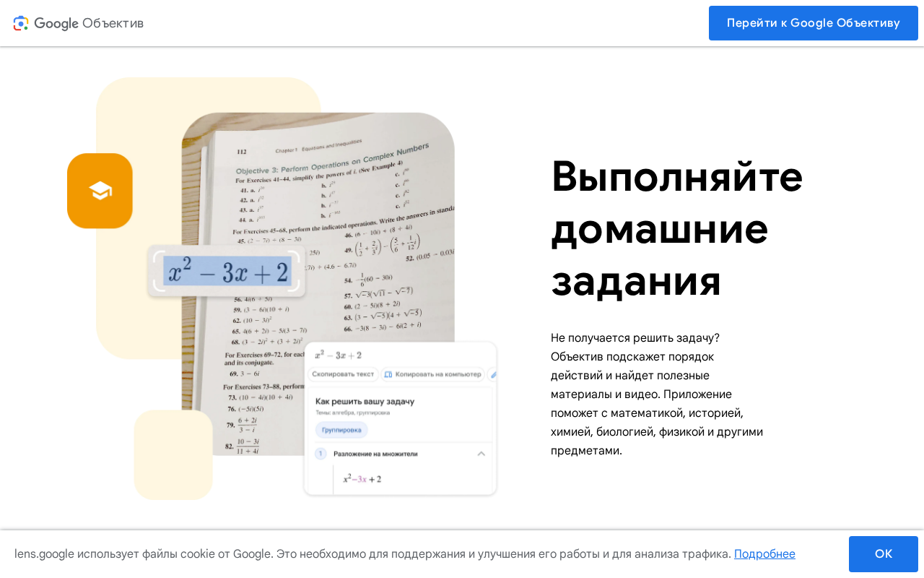Click the 'Выполняйте домашние задания' heading
The image size is (924, 578).
tap(677, 228)
